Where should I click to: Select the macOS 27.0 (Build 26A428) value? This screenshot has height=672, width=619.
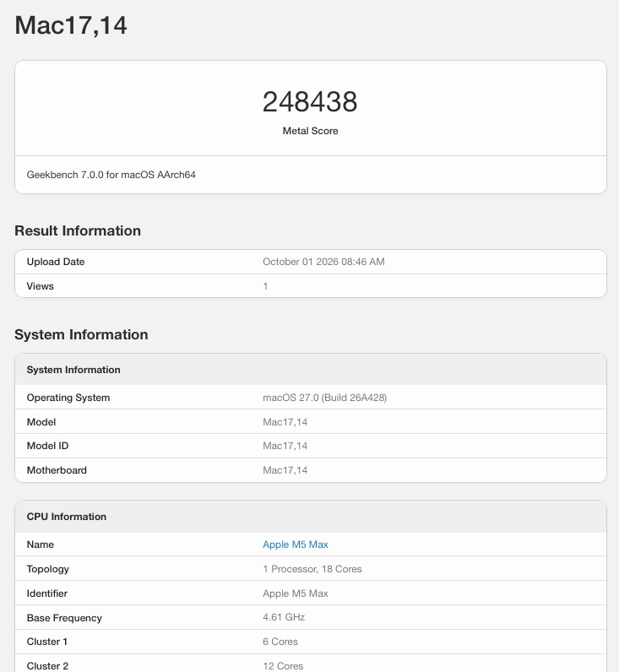[324, 398]
